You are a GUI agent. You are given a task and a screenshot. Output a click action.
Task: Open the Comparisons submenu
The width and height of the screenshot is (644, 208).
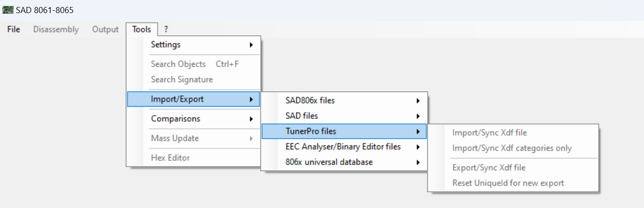[176, 119]
